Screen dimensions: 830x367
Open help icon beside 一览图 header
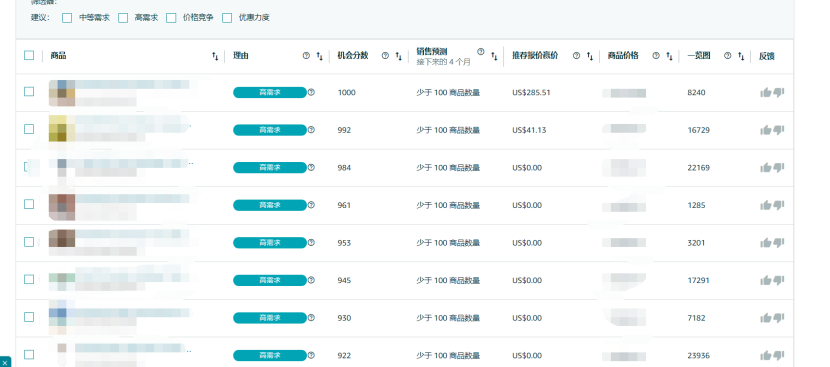point(727,56)
